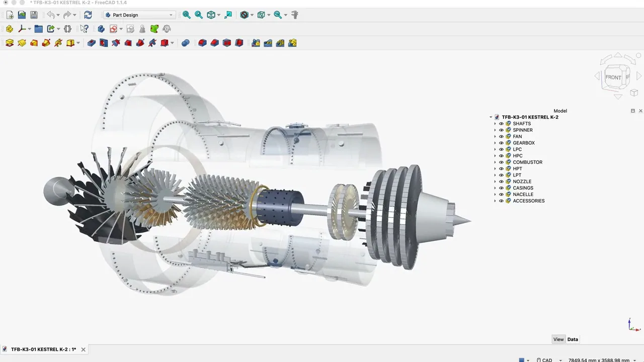Hide the COMBUSTOR body
The width and height of the screenshot is (644, 362).
pyautogui.click(x=501, y=162)
